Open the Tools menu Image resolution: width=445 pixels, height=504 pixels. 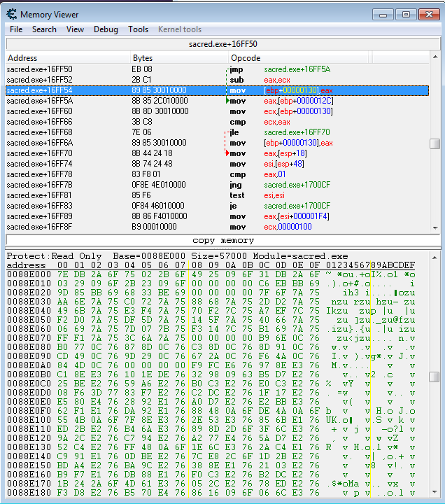point(138,29)
